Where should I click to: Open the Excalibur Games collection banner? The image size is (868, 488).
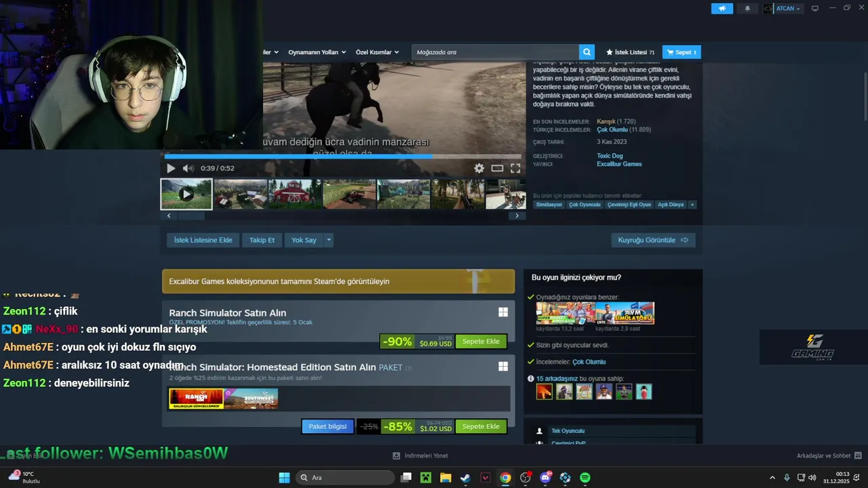pos(338,281)
